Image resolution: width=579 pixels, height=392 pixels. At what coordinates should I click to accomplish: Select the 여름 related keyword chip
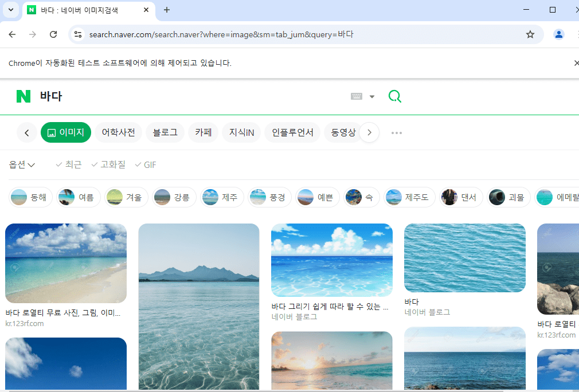click(x=79, y=198)
